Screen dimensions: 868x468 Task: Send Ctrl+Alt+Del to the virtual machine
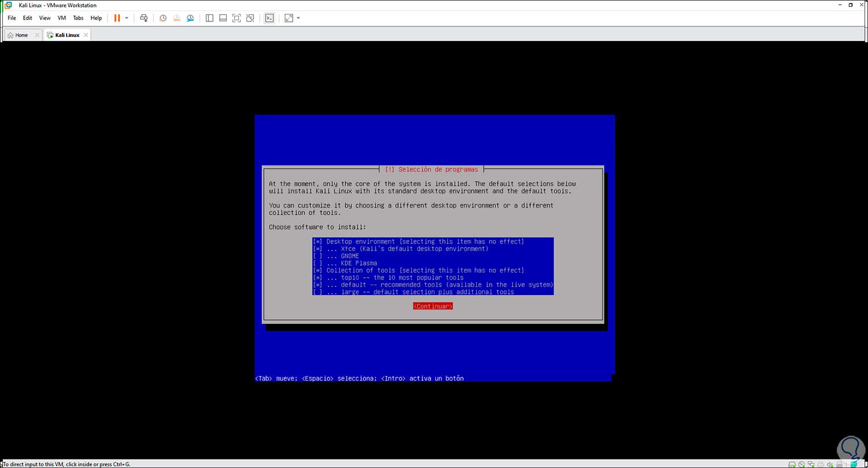point(144,18)
